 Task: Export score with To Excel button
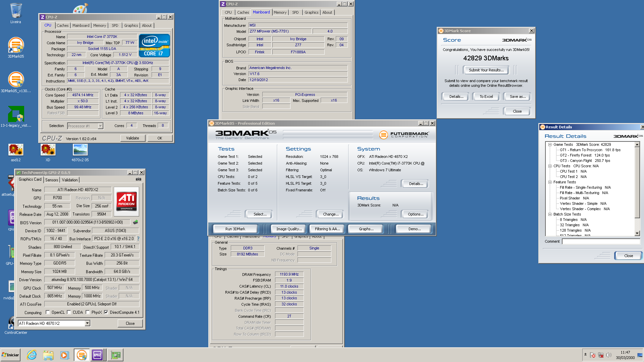pyautogui.click(x=486, y=97)
